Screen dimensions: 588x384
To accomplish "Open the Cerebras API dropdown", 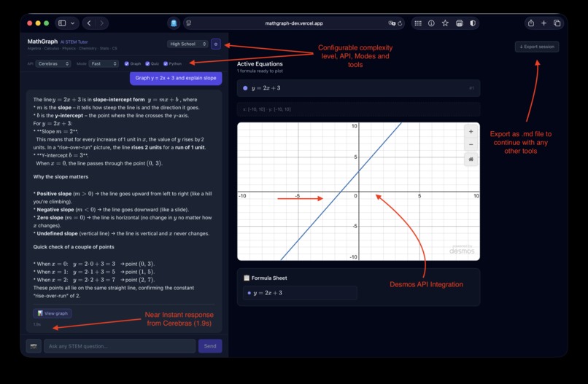I will tap(53, 63).
